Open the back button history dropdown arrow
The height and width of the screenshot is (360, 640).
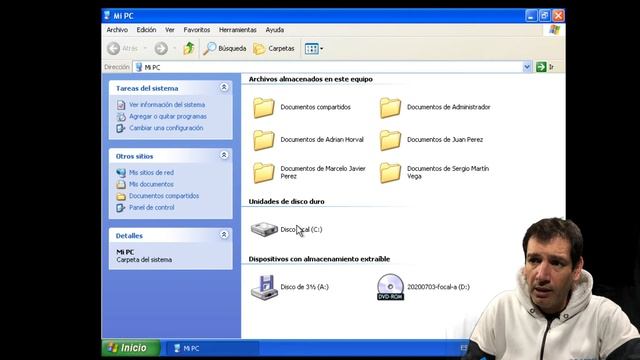point(145,49)
